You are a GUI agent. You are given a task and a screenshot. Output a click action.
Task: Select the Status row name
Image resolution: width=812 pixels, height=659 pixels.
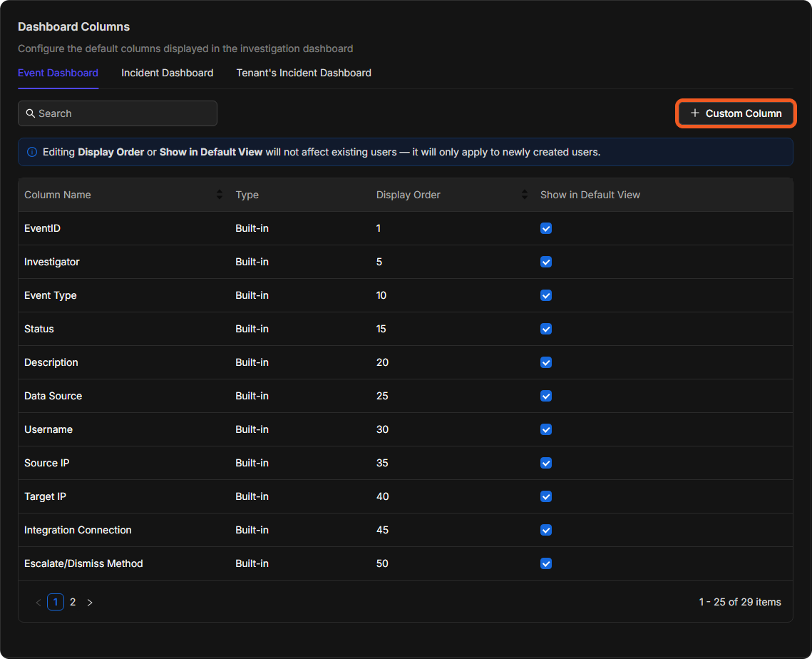pyautogui.click(x=38, y=329)
